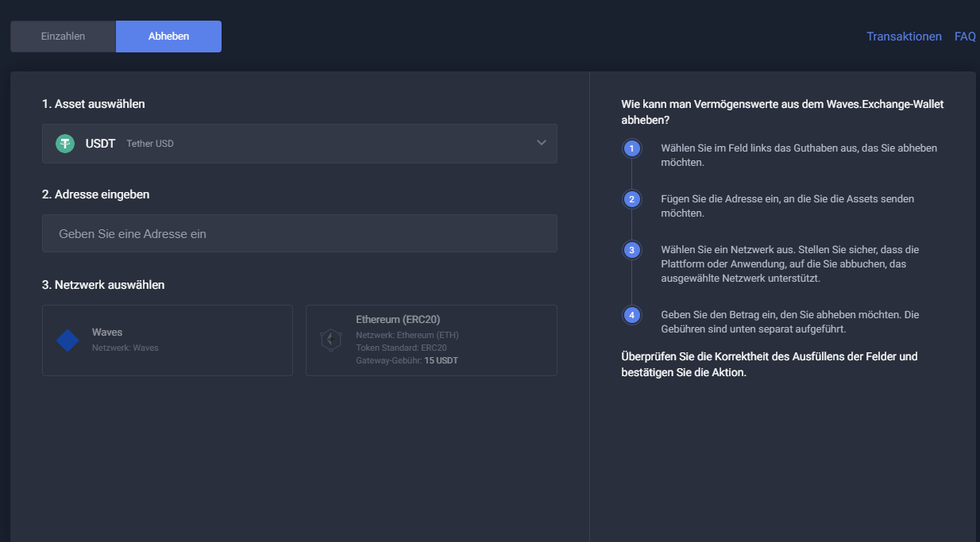The image size is (980, 542).
Task: Choose the Waves network card
Action: pyautogui.click(x=168, y=340)
